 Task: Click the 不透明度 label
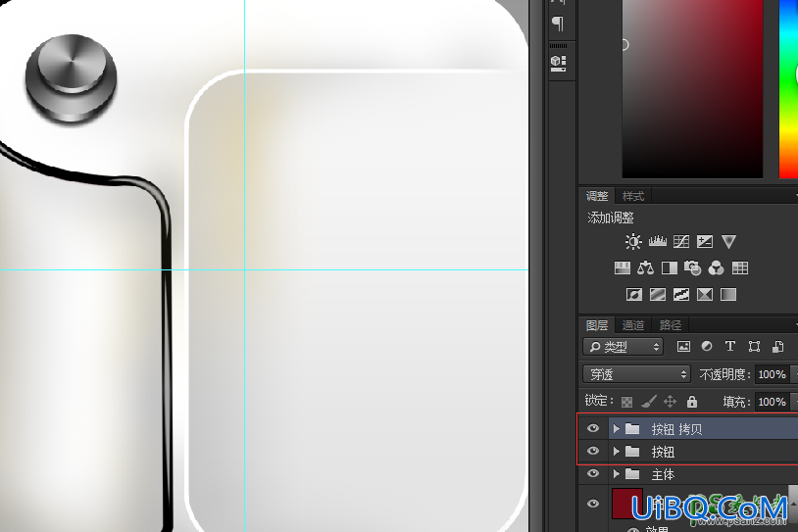(724, 375)
